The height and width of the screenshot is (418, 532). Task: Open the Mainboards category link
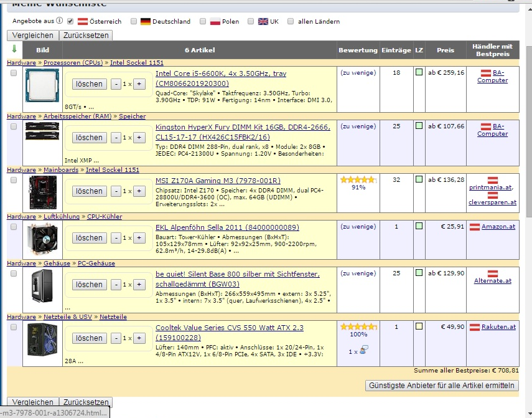tap(61, 170)
